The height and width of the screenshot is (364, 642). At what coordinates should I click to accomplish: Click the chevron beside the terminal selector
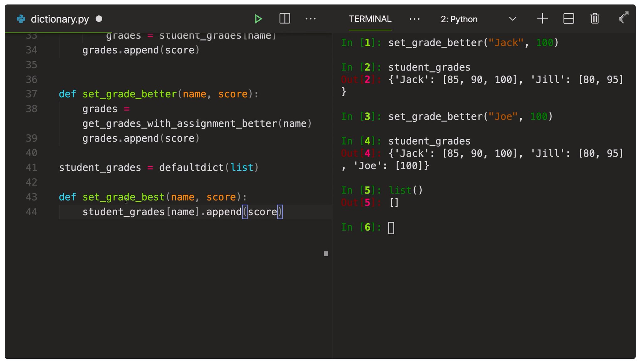(x=513, y=19)
